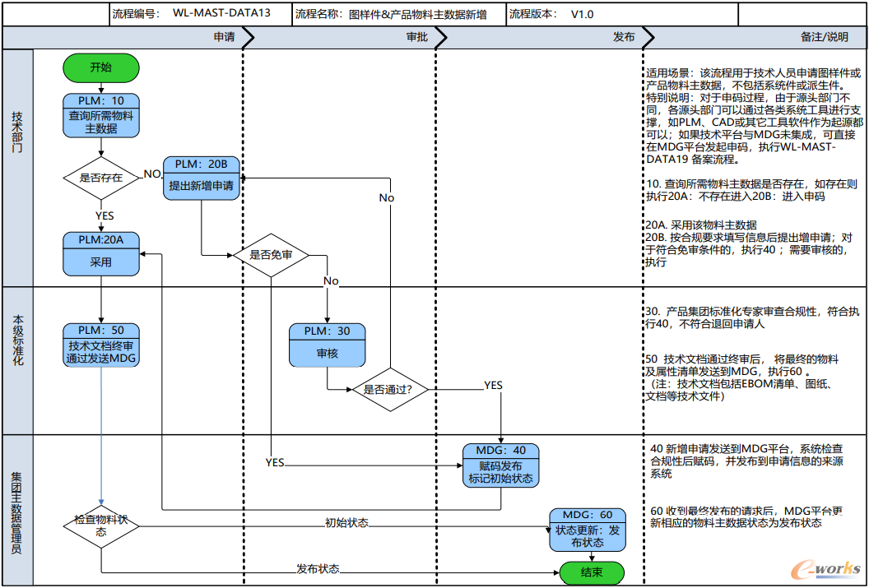
Task: Click the 审批 phase header
Action: point(416,38)
